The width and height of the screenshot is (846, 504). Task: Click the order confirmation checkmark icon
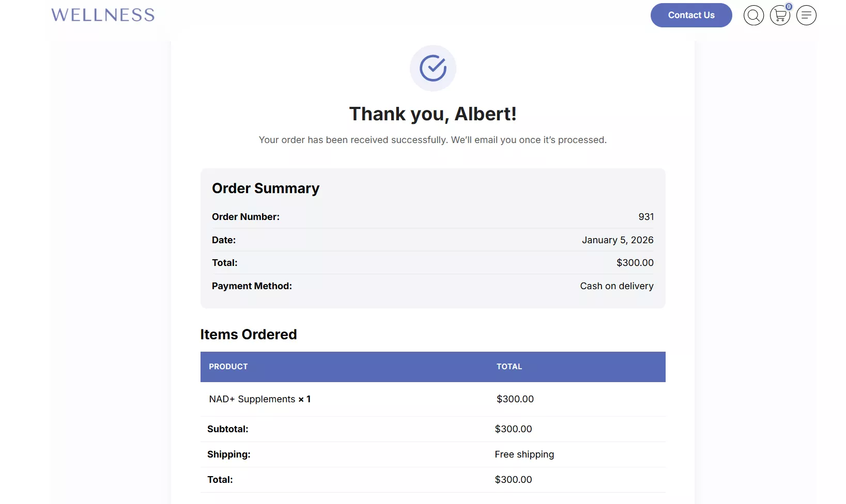click(433, 68)
